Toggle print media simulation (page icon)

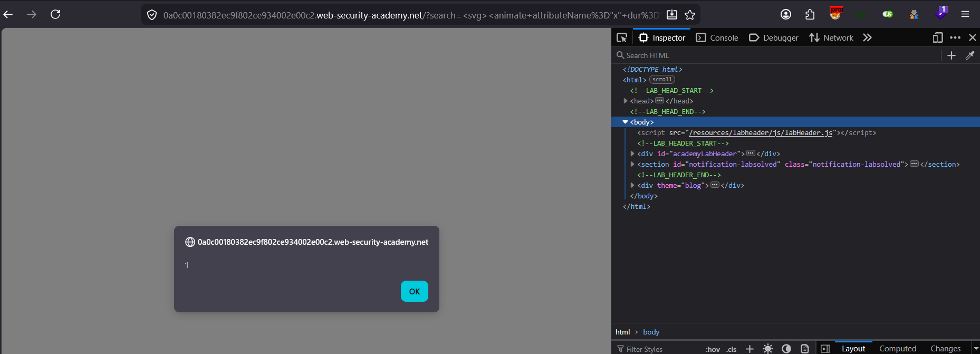[805, 349]
